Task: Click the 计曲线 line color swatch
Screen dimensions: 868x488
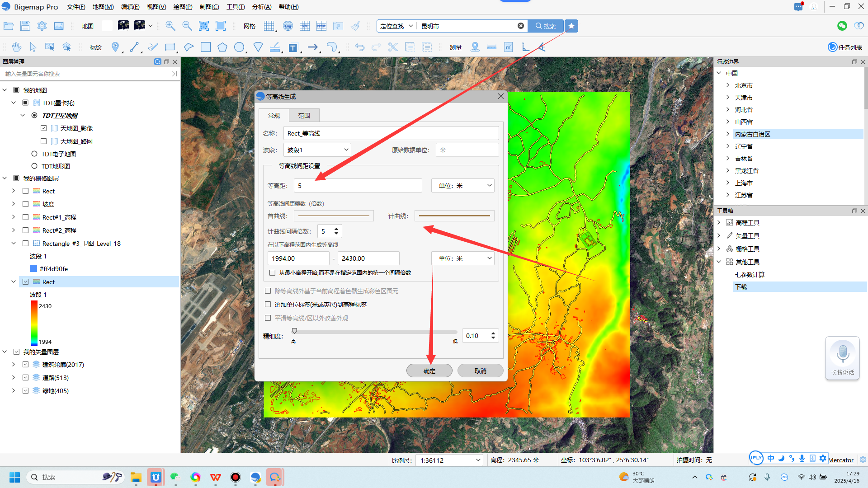Action: [454, 216]
